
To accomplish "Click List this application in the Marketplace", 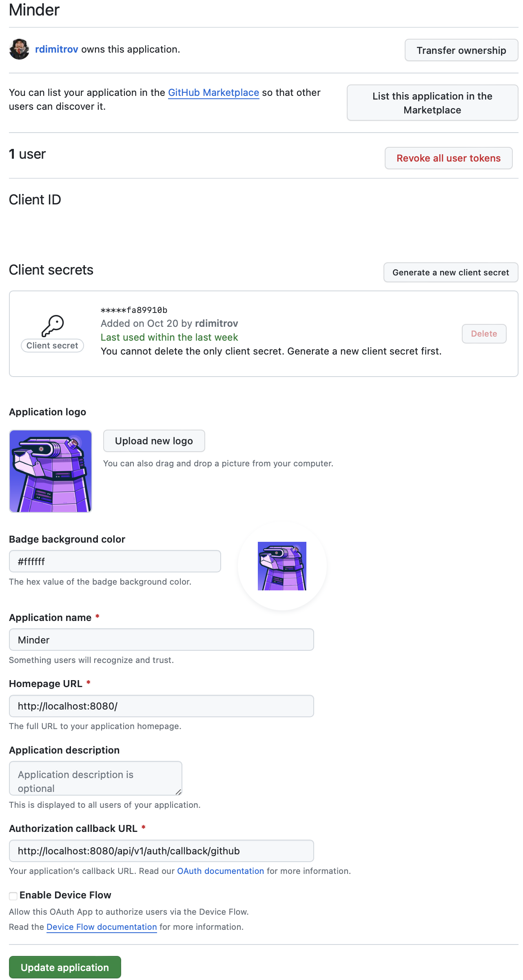I will pyautogui.click(x=432, y=102).
